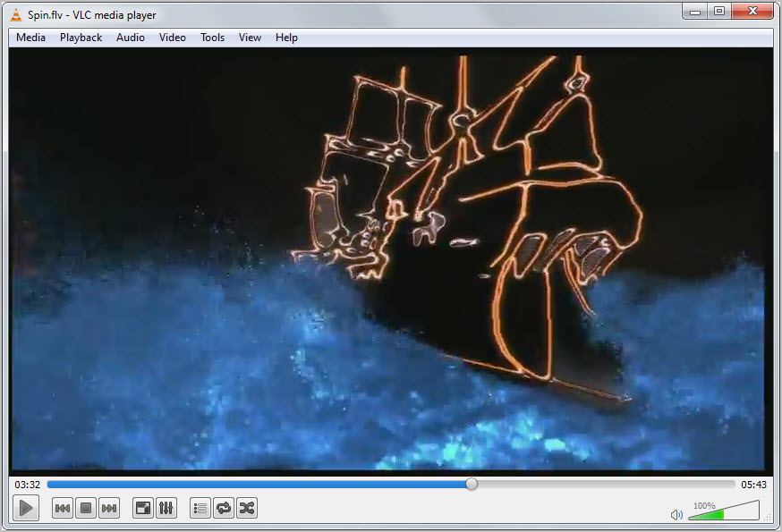Minimize the VLC window
The width and height of the screenshot is (782, 532).
694,11
